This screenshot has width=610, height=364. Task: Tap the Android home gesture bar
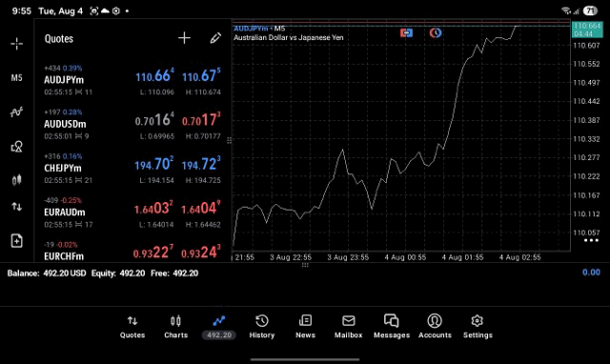(x=305, y=359)
